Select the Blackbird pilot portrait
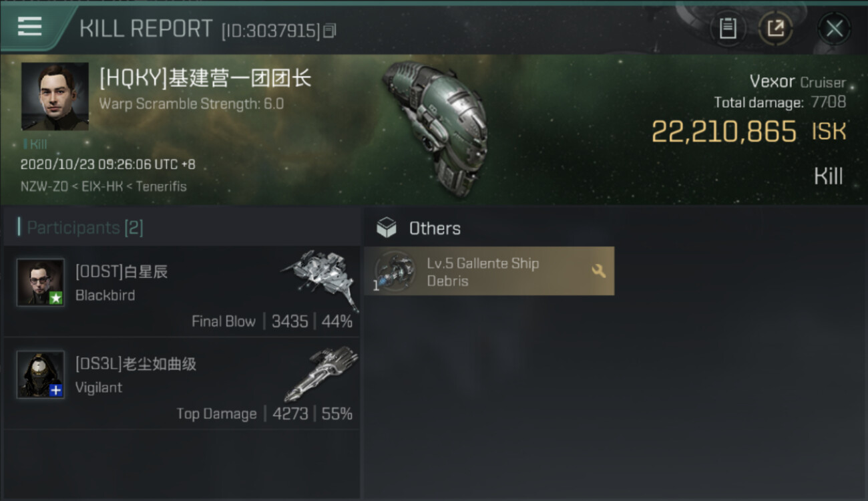Image resolution: width=868 pixels, height=501 pixels. tap(41, 283)
